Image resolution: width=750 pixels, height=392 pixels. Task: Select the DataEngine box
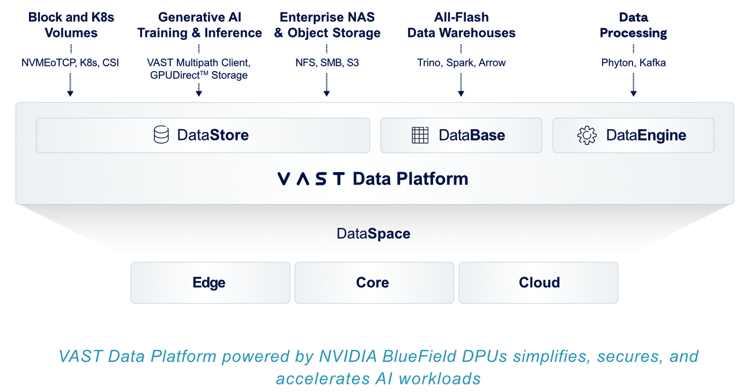click(x=633, y=135)
